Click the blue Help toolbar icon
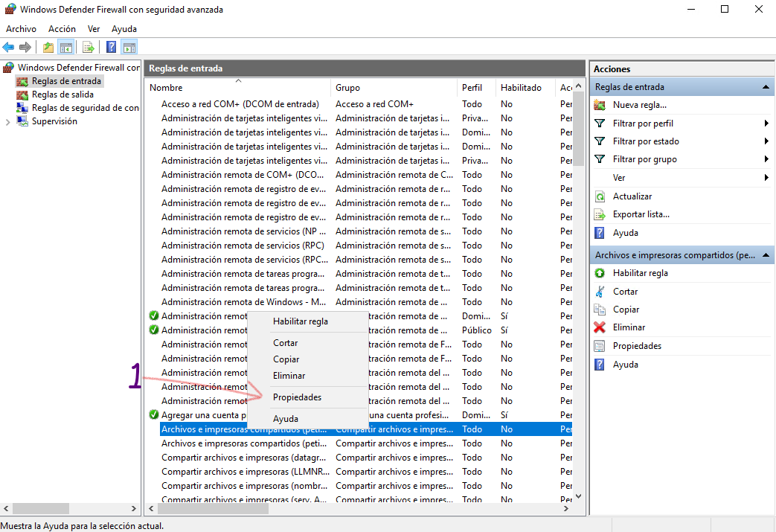The width and height of the screenshot is (776, 532). pyautogui.click(x=111, y=48)
